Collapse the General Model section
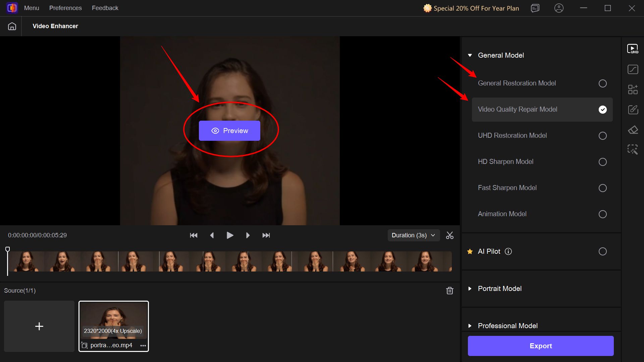 coord(470,55)
